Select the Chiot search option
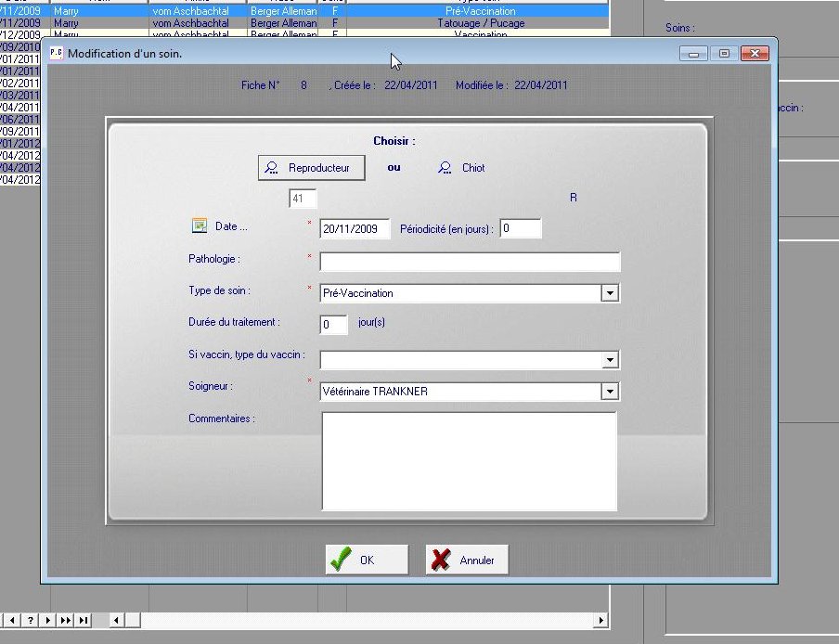Image resolution: width=839 pixels, height=644 pixels. coord(461,168)
